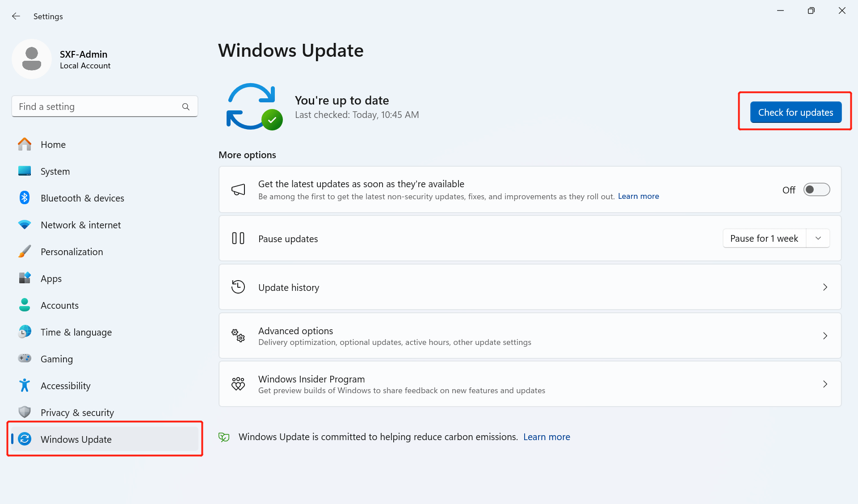The image size is (858, 504).
Task: Click the Windows Update icon in sidebar
Action: [23, 439]
